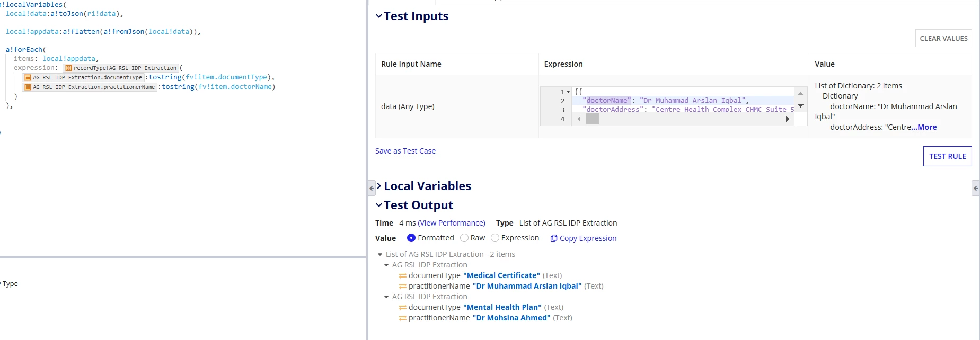This screenshot has width=980, height=340.
Task: Collapse the List of AG RSL IDP Extraction node
Action: [380, 254]
